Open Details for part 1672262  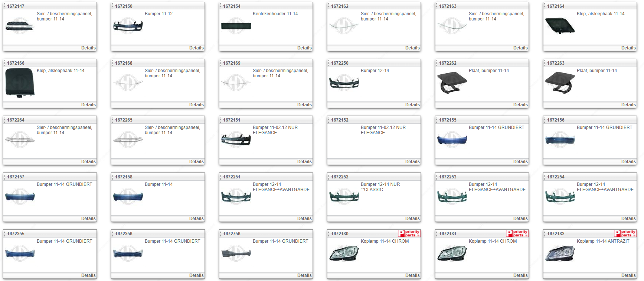[x=520, y=105]
